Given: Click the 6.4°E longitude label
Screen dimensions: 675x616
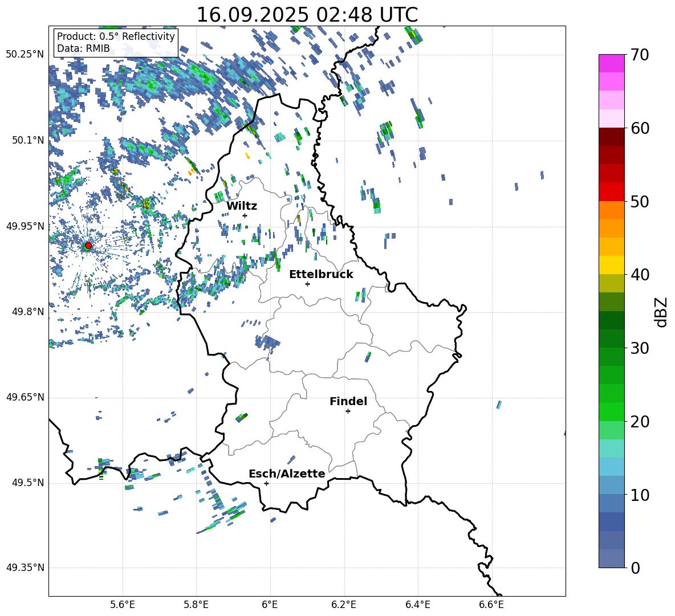Looking at the screenshot, I should [417, 605].
